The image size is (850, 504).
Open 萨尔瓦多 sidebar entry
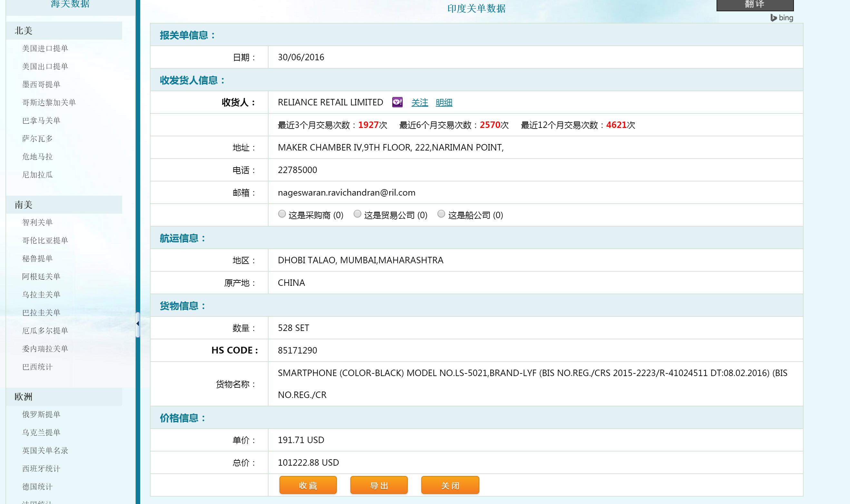37,139
